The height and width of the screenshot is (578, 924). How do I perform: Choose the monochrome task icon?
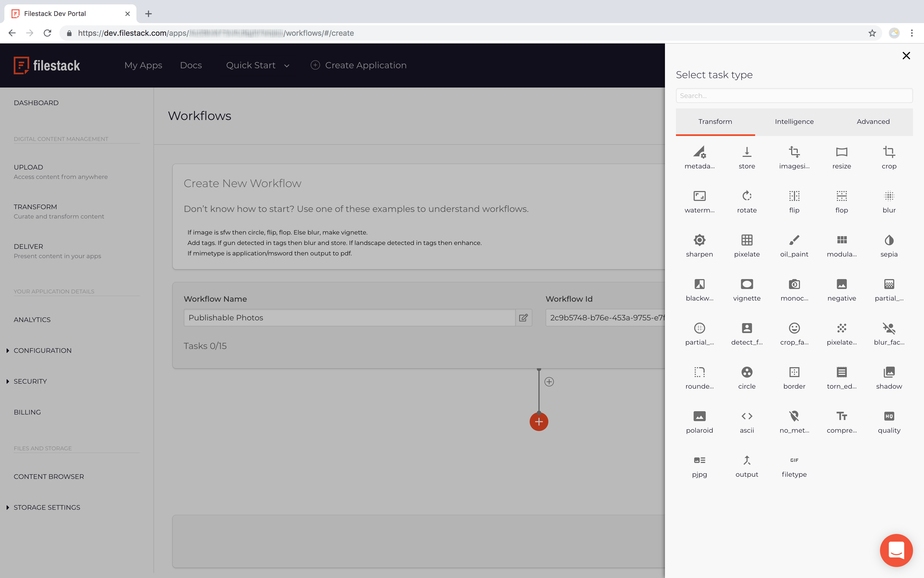794,284
